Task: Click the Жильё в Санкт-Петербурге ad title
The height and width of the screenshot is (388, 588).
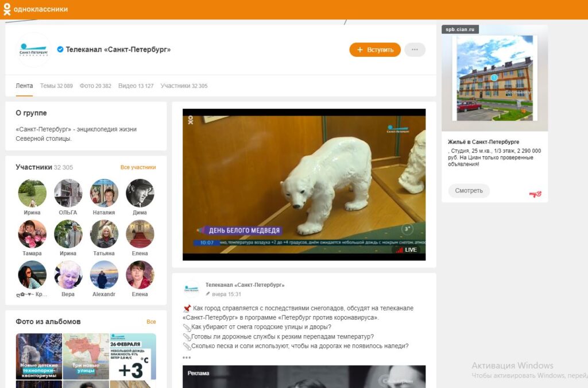Action: [483, 142]
